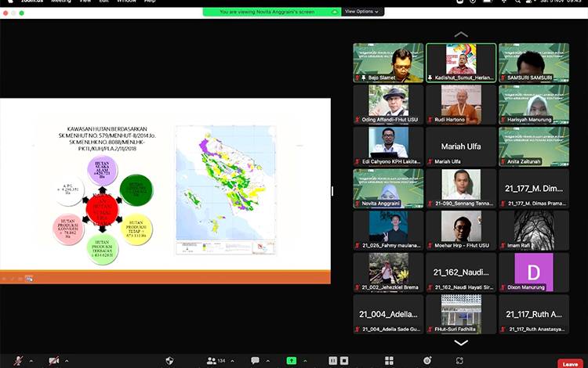
Task: Expand the chevron next to Participants
Action: point(233,361)
